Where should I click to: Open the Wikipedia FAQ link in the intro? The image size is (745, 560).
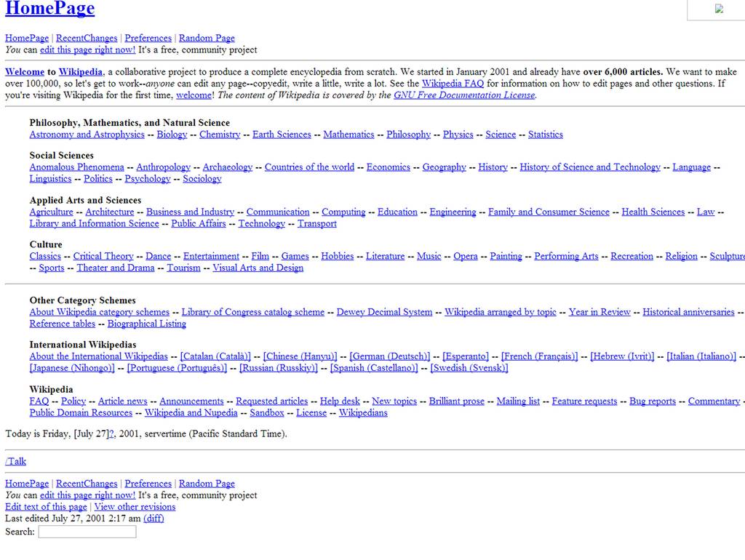pyautogui.click(x=453, y=84)
